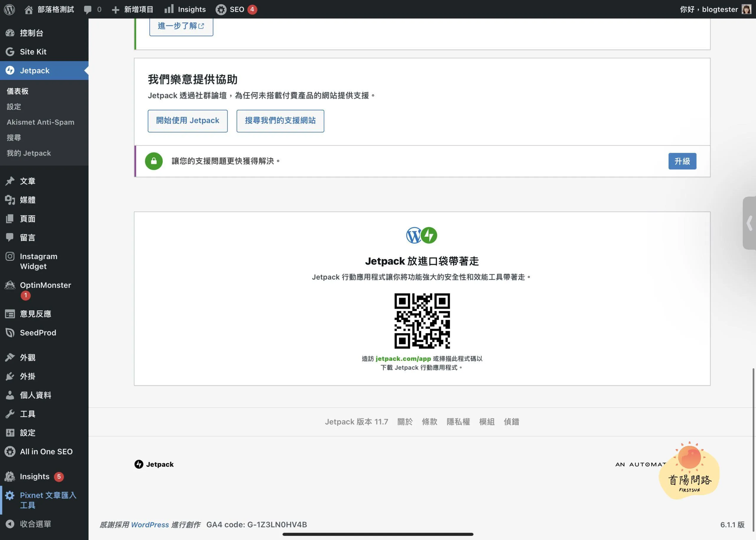Click the 升級 upgrade button
756x540 pixels.
click(x=682, y=161)
